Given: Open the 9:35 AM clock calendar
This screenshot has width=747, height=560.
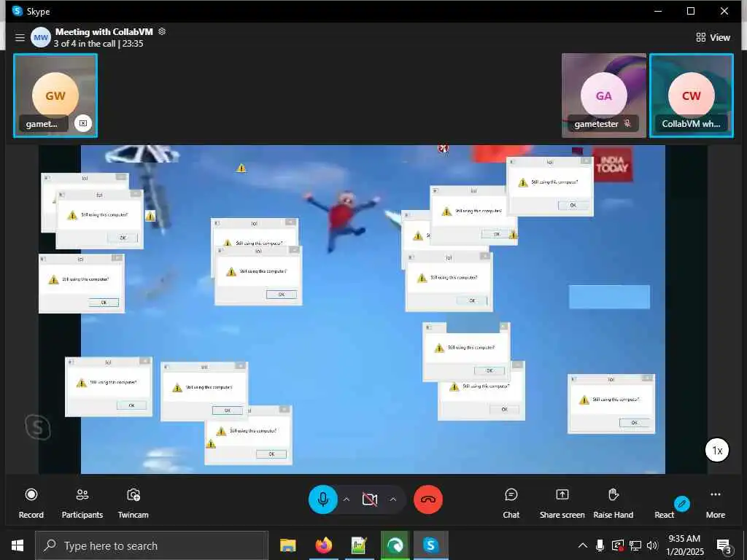Looking at the screenshot, I should pos(684,545).
